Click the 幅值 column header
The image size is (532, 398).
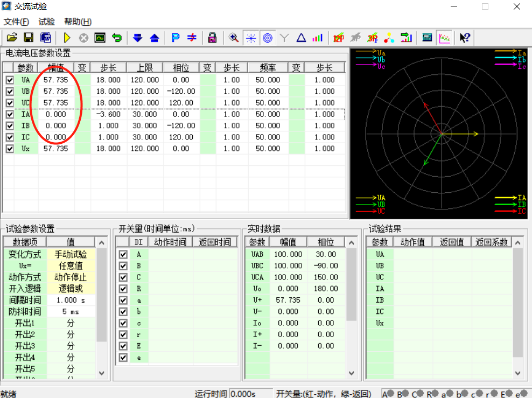[x=56, y=68]
